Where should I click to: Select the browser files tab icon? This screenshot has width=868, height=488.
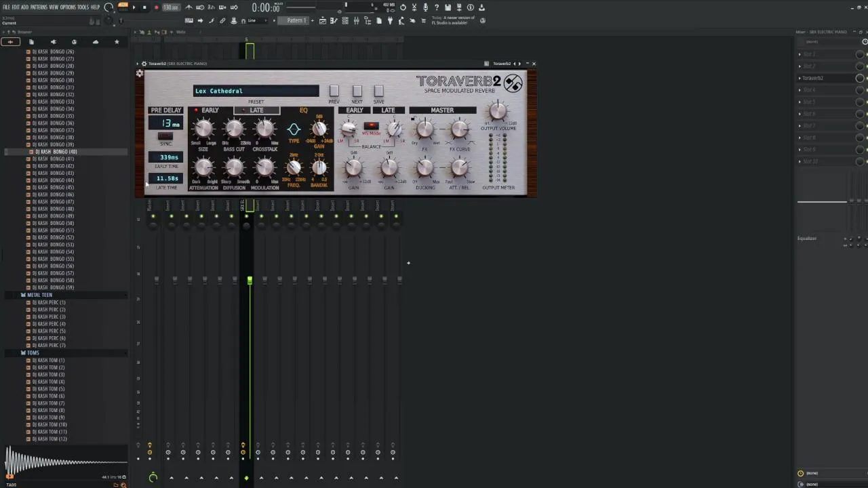[x=31, y=42]
